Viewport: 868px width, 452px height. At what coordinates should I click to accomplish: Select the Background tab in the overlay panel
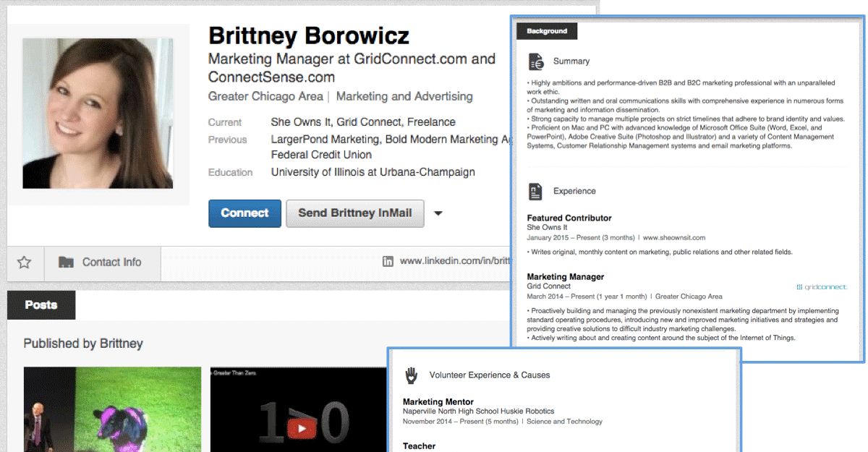[x=547, y=31]
